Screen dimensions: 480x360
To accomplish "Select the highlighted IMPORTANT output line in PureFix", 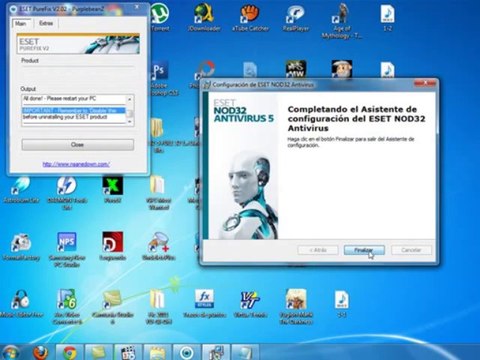I will pos(73,111).
